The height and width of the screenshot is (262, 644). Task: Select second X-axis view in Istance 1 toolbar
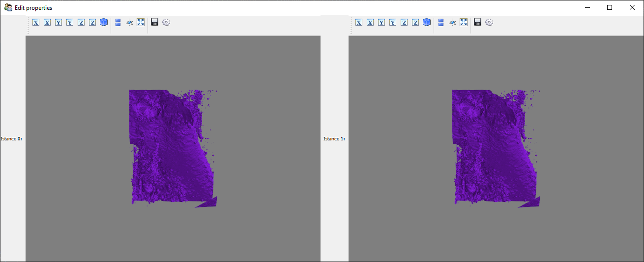(x=370, y=22)
